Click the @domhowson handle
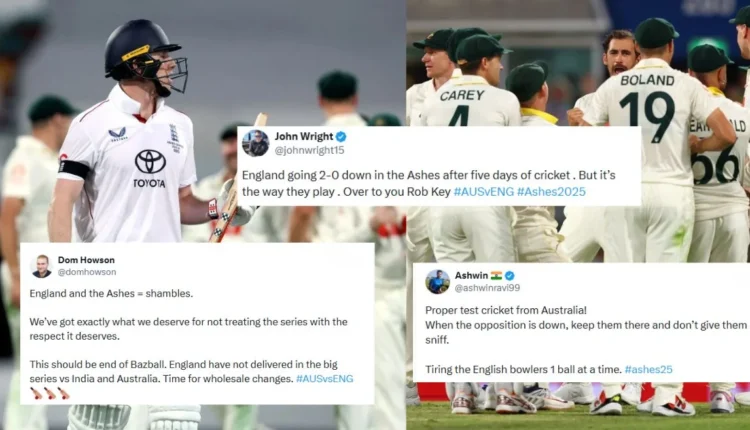 point(87,272)
